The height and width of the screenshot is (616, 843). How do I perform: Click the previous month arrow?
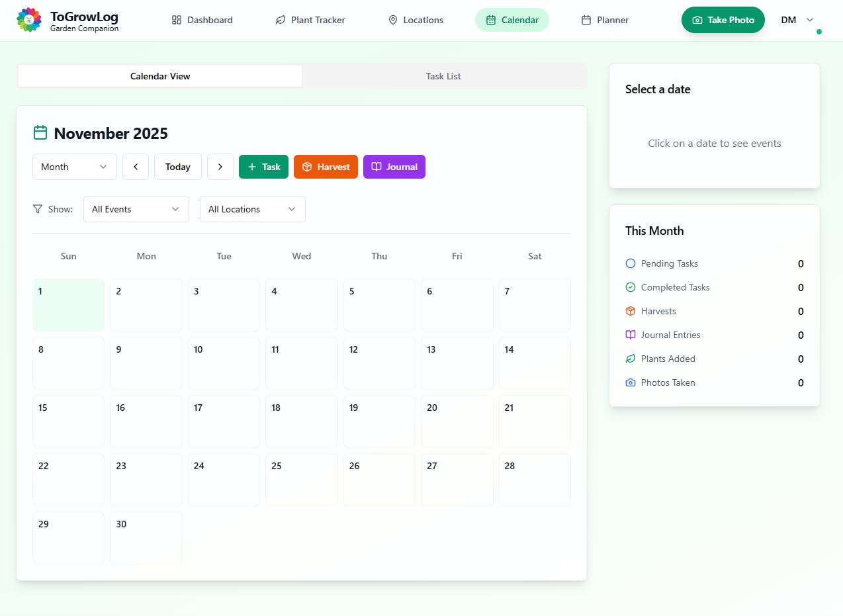136,167
